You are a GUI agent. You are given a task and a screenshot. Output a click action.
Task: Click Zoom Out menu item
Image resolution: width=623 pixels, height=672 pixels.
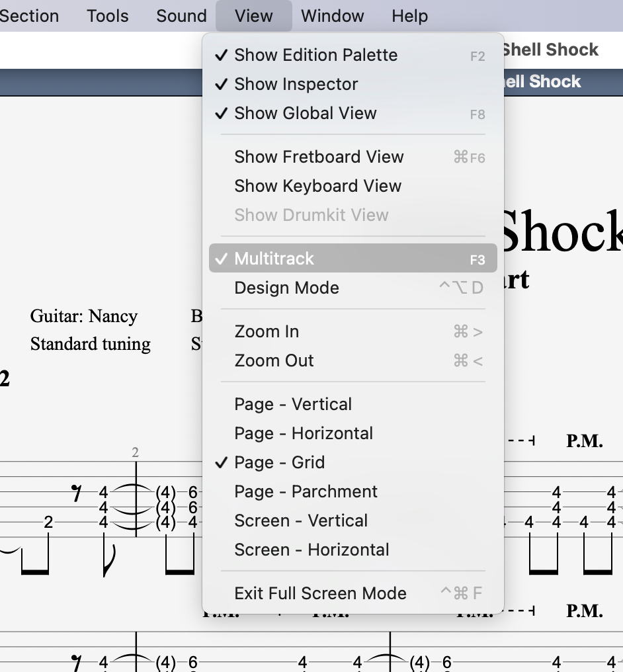[353, 361]
